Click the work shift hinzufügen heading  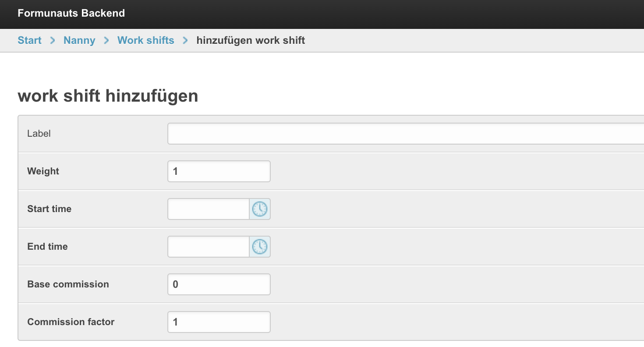(108, 96)
